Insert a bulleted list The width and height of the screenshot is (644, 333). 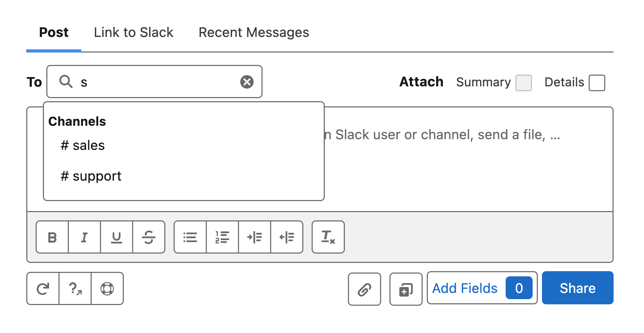click(x=190, y=237)
